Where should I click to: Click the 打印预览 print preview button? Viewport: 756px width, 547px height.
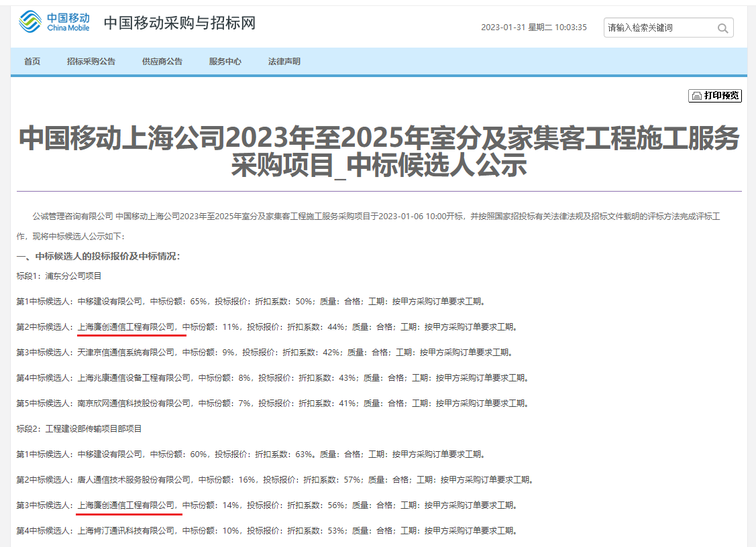tap(715, 96)
